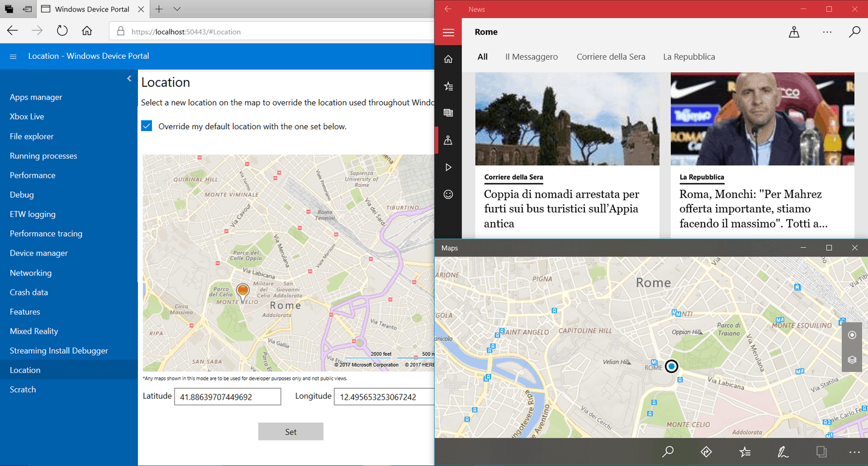Click the Maps Windows Ink pen icon
Image resolution: width=868 pixels, height=466 pixels.
[783, 451]
